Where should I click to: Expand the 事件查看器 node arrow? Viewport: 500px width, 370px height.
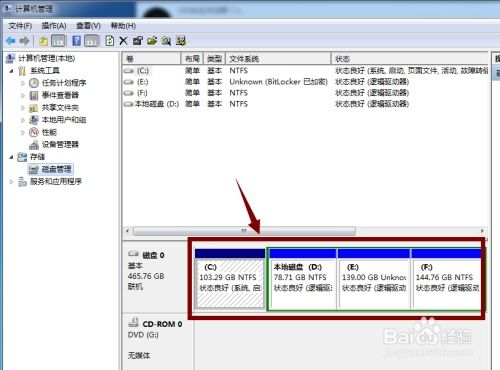point(23,95)
